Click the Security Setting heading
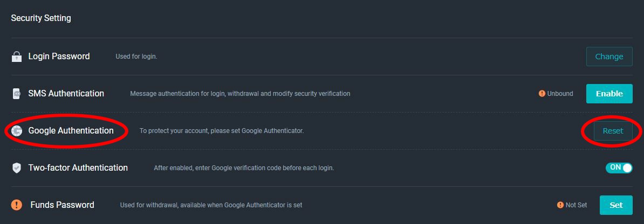The height and width of the screenshot is (224, 644). (x=40, y=18)
